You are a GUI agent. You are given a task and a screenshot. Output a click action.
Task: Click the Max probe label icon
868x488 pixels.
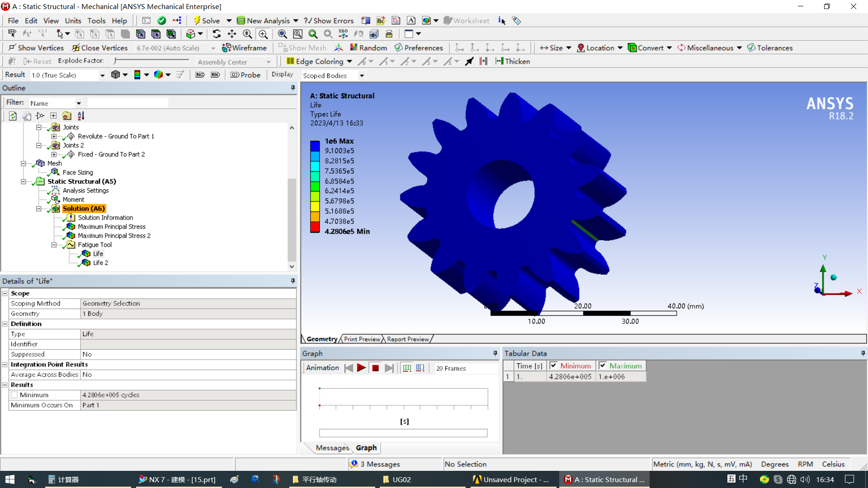coord(200,75)
